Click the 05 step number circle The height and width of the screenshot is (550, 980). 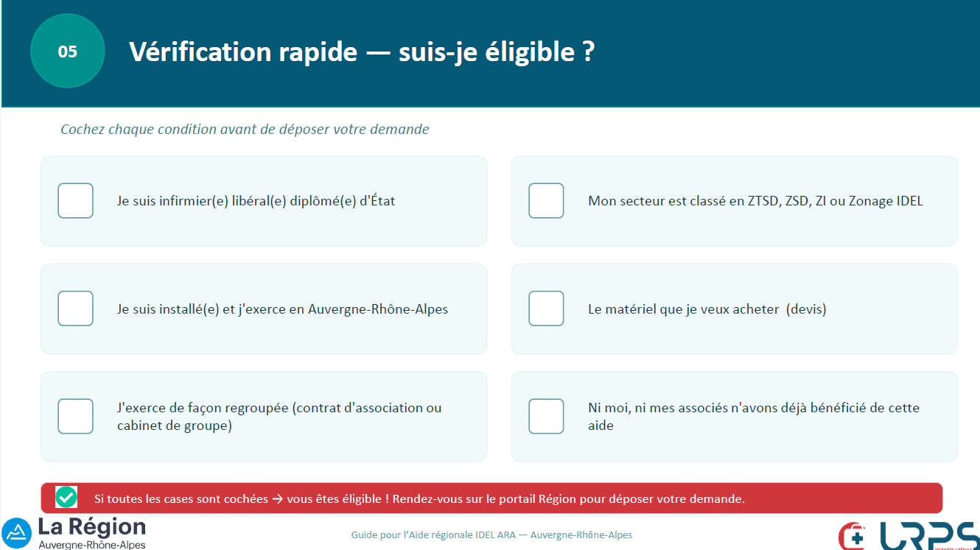[x=68, y=52]
